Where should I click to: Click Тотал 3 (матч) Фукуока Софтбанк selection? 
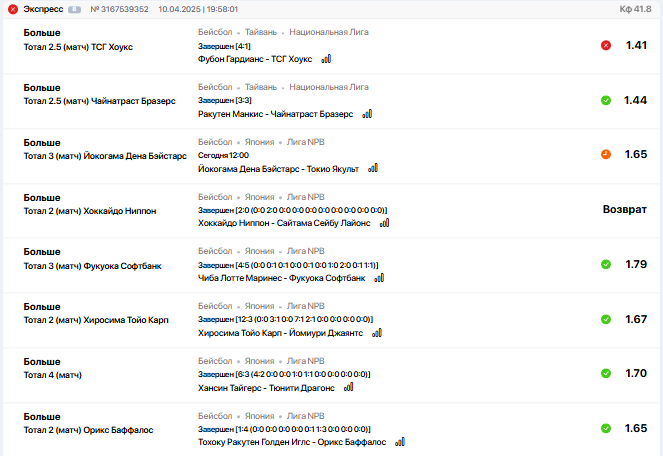[x=93, y=266]
